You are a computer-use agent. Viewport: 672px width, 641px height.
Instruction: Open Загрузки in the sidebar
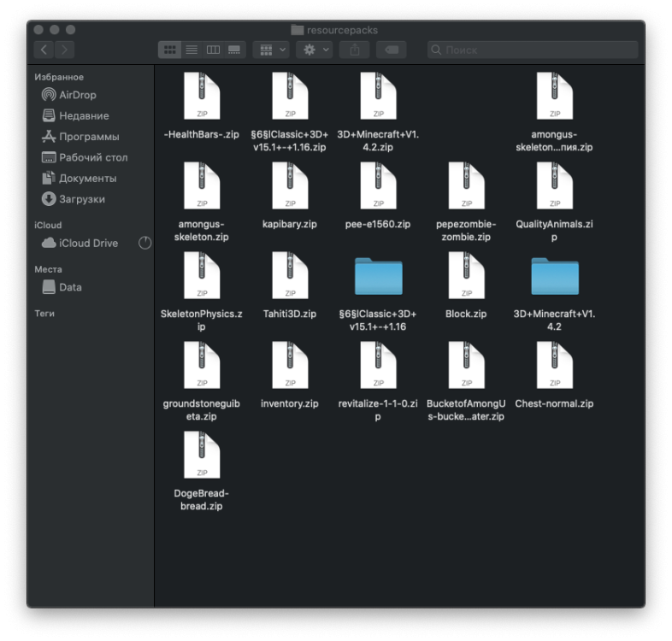click(x=73, y=199)
